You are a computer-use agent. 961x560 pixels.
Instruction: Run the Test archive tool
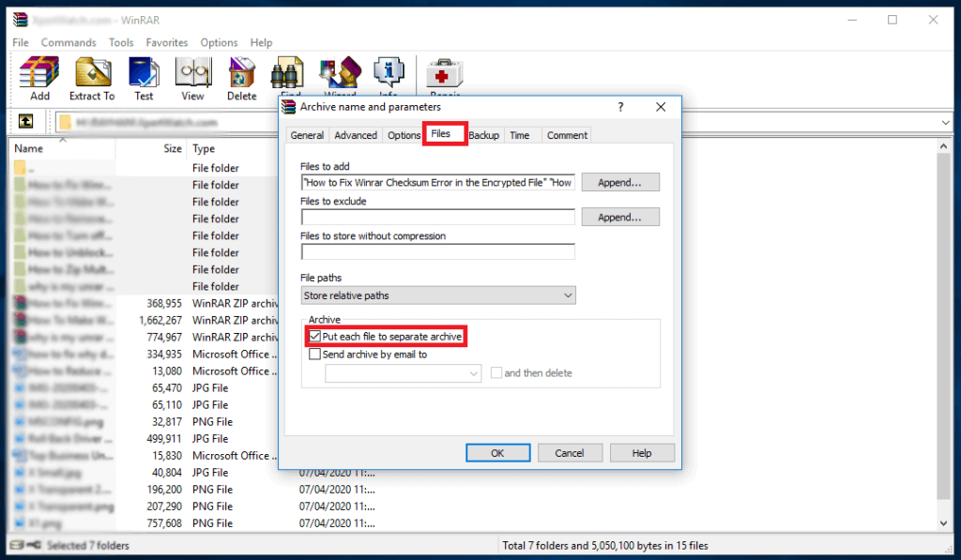coord(144,79)
